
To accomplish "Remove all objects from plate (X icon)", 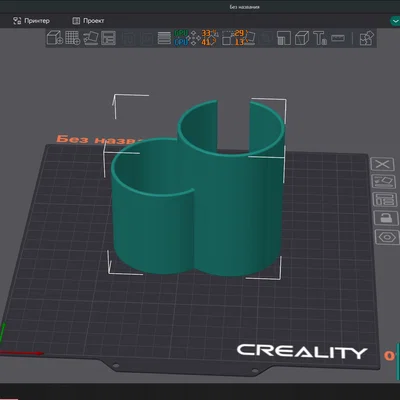I will [382, 164].
